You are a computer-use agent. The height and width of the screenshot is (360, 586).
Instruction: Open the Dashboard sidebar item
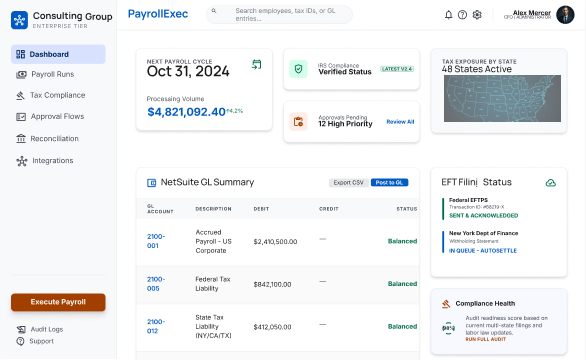click(x=58, y=54)
